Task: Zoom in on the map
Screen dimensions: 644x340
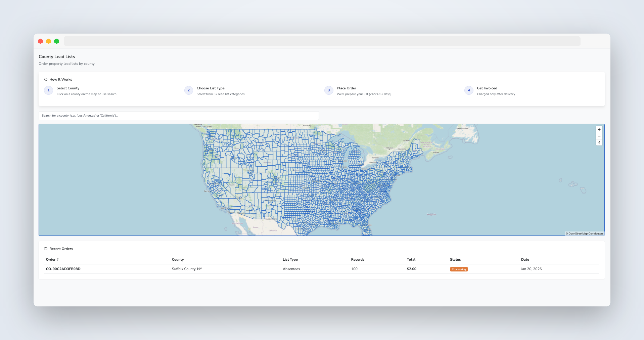Action: tap(599, 129)
